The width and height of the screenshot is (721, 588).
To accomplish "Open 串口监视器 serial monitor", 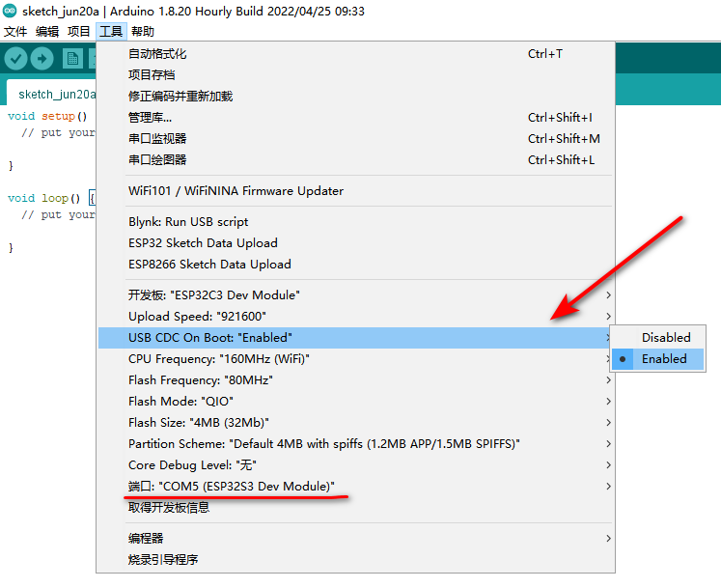I will (356, 138).
